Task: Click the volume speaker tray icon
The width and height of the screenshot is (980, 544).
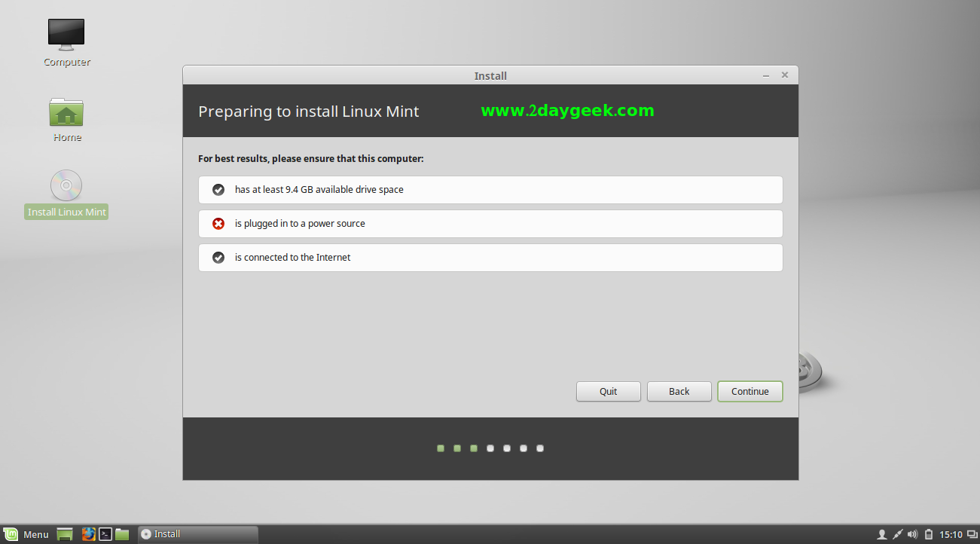Action: coord(912,534)
